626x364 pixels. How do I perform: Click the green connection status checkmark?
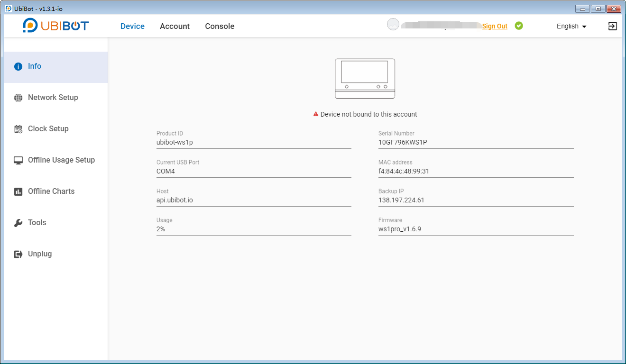519,26
